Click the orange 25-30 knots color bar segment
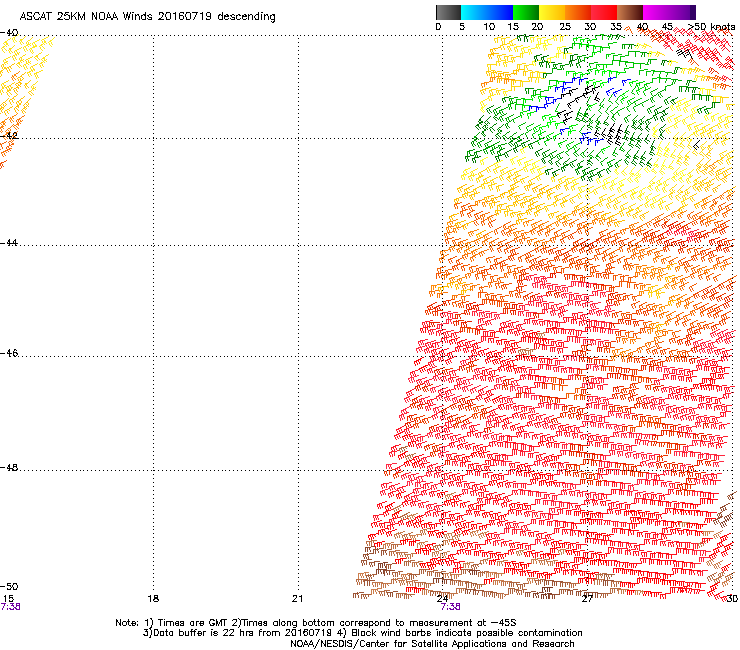 578,12
